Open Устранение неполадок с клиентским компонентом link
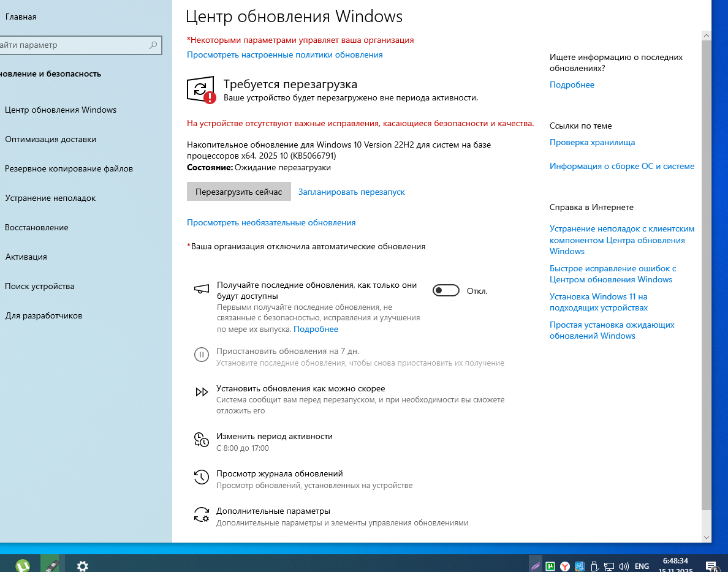The image size is (728, 572). pyautogui.click(x=621, y=240)
